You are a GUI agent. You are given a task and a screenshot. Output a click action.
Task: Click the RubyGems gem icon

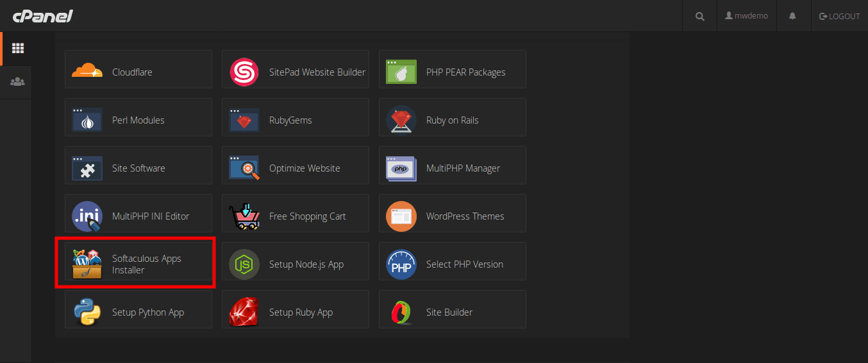click(x=244, y=120)
